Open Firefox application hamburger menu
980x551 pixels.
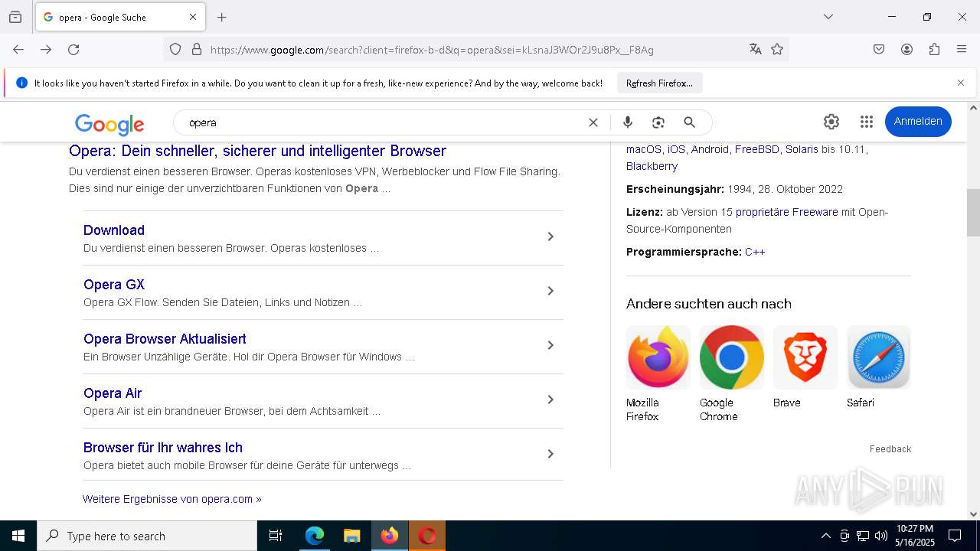pyautogui.click(x=962, y=50)
